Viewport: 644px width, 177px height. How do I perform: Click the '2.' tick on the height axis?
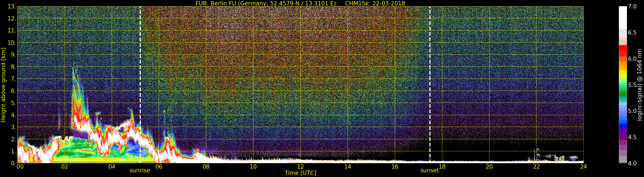(13, 139)
